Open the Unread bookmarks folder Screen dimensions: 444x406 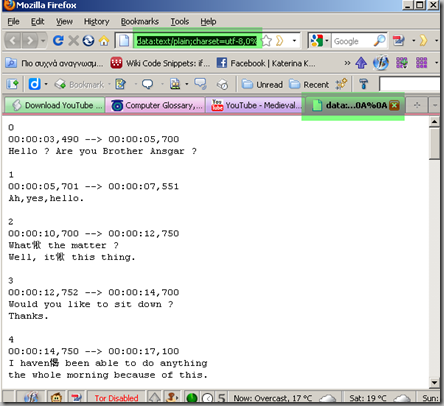262,84
